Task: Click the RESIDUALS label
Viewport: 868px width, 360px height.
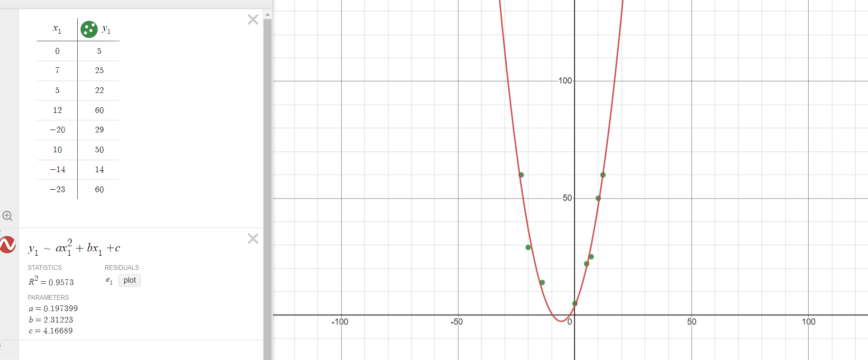Action: 122,268
